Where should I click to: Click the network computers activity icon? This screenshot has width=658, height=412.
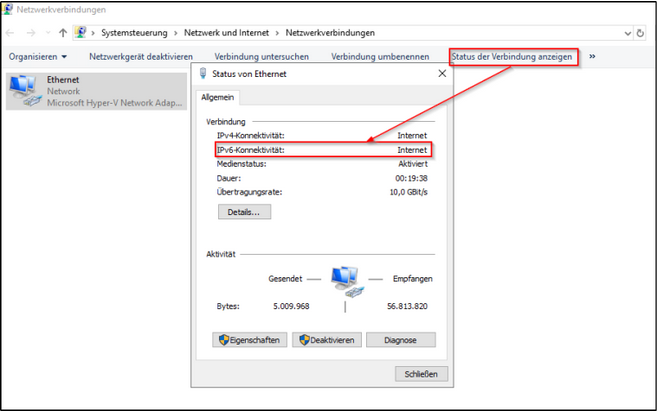click(345, 282)
